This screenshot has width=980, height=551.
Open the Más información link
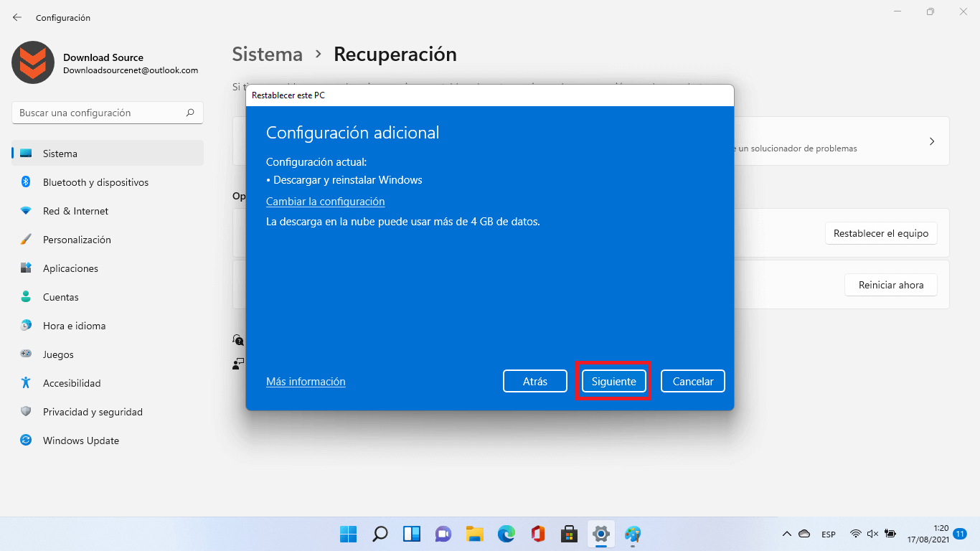pyautogui.click(x=306, y=382)
